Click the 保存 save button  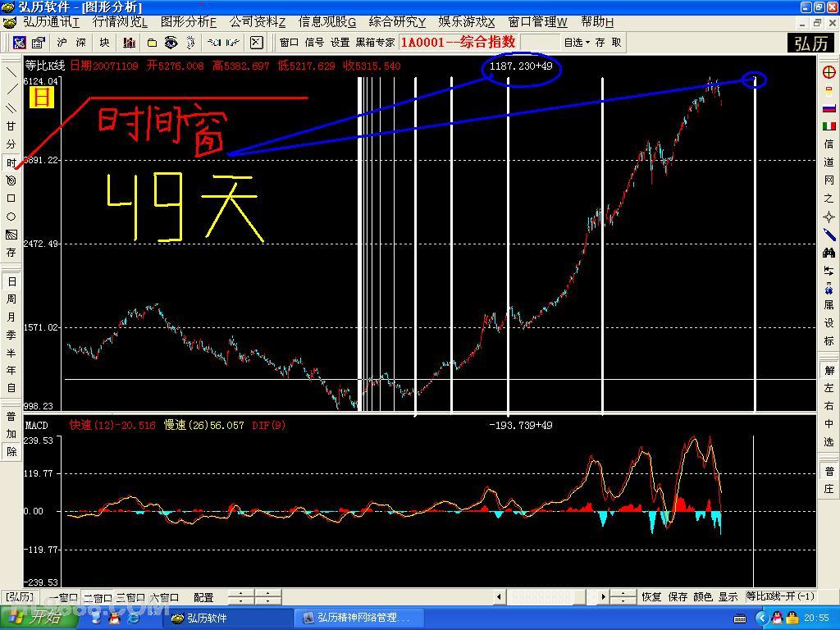pos(678,597)
